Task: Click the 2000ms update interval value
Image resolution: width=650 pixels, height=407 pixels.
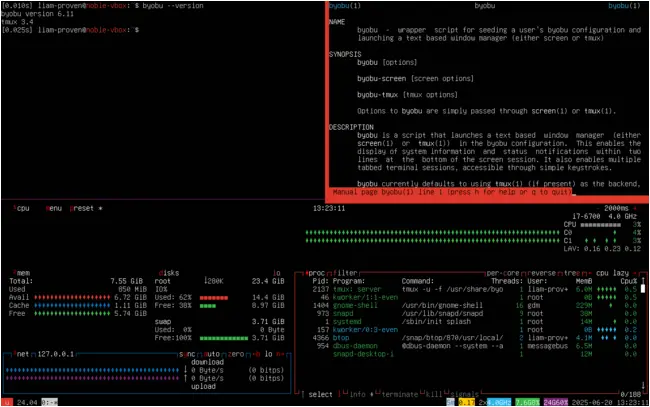Action: 616,208
